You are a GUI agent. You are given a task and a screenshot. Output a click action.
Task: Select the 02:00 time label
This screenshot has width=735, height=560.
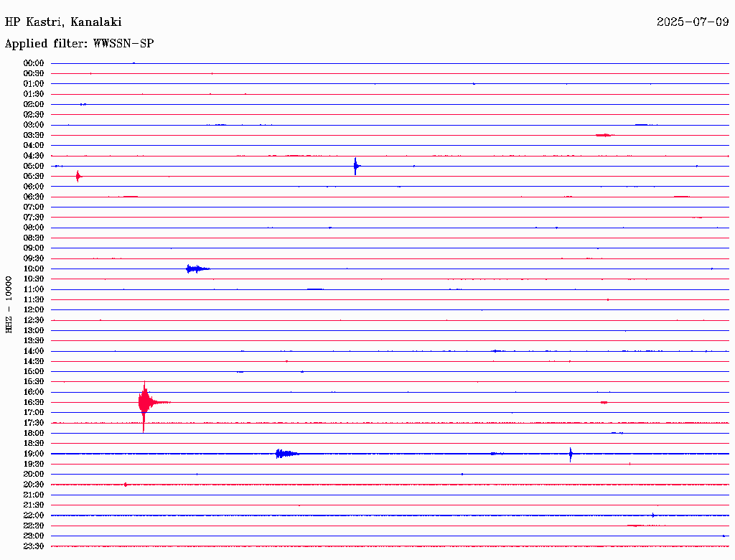[x=34, y=105]
